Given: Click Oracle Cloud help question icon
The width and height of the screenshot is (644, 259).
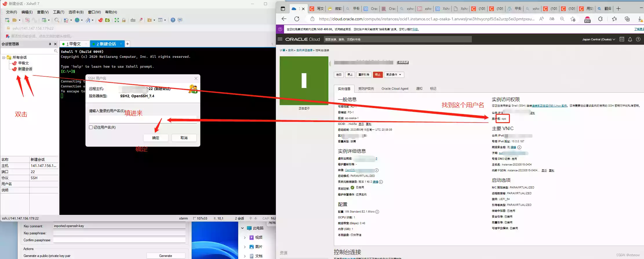Looking at the screenshot, I should 638,39.
